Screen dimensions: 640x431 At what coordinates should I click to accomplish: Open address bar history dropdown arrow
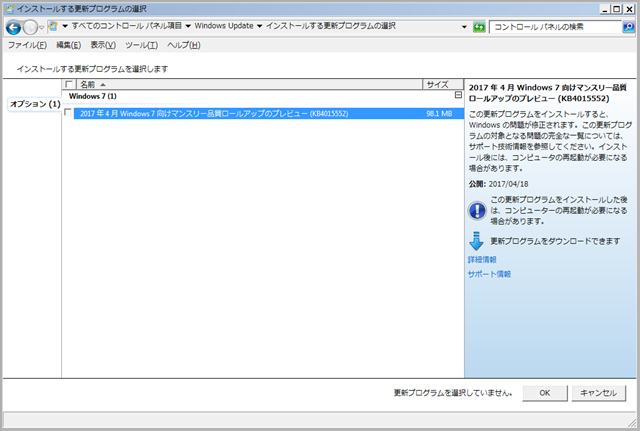(x=464, y=27)
